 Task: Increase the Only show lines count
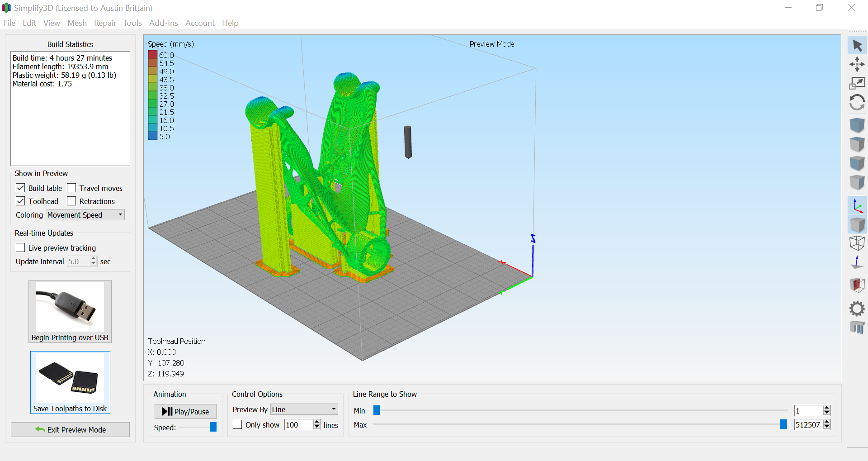coord(316,422)
